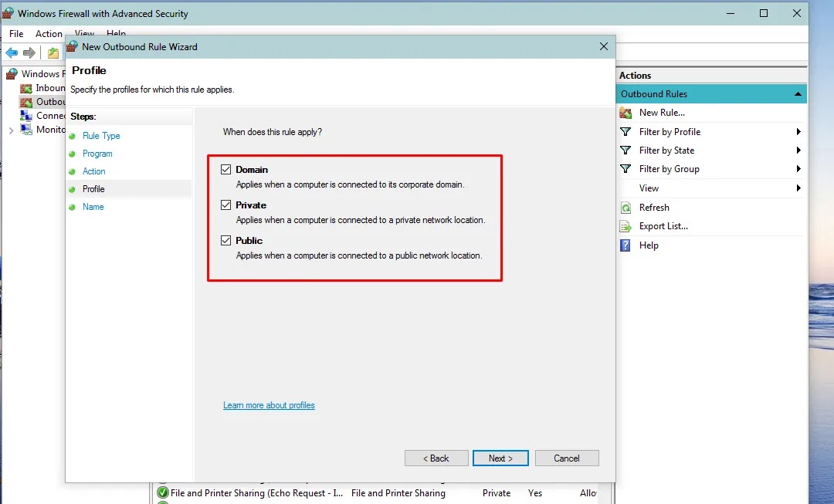Click the Windows Firewall title bar icon
834x504 pixels.
[8, 13]
